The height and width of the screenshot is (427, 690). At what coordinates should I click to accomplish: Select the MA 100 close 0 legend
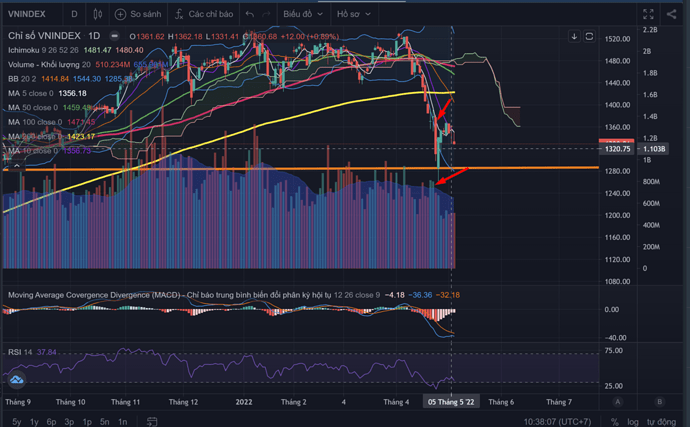tap(35, 122)
